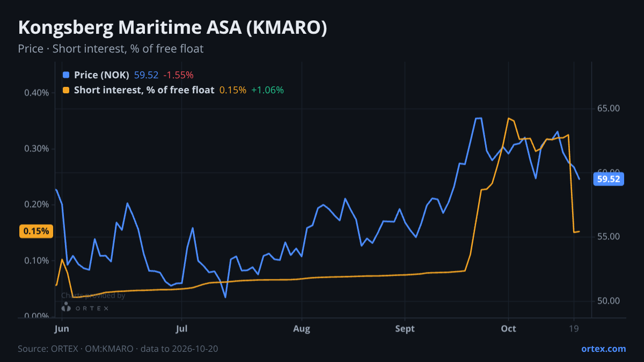Click the blue 59.52 price axis tag
The width and height of the screenshot is (644, 362).
(609, 179)
